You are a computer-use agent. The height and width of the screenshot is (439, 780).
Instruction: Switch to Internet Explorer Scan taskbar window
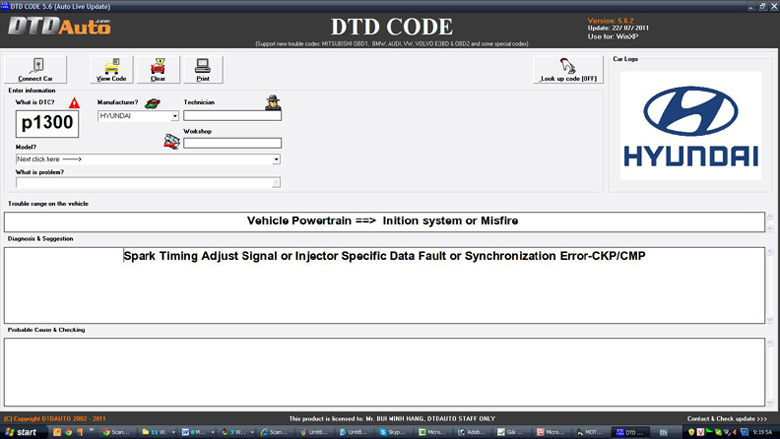(276, 432)
